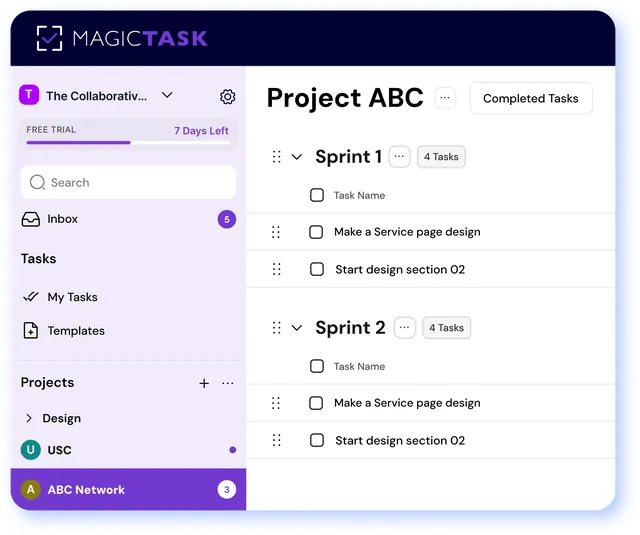Collapse the Sprint 2 section chevron
This screenshot has width=640, height=535.
pyautogui.click(x=297, y=328)
